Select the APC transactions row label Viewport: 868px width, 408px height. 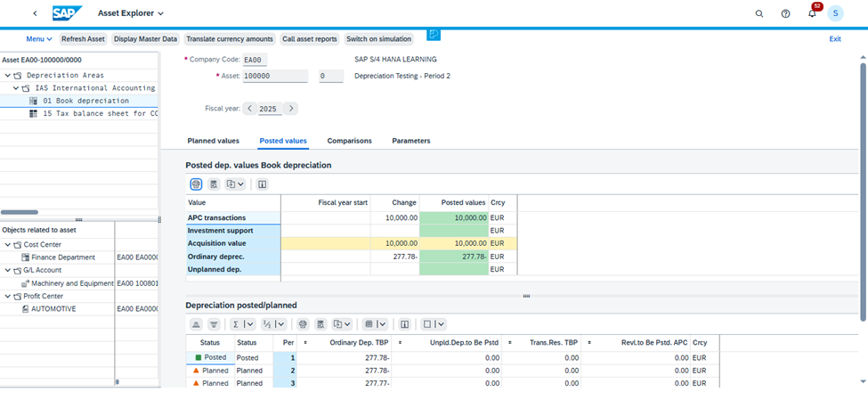tap(233, 218)
